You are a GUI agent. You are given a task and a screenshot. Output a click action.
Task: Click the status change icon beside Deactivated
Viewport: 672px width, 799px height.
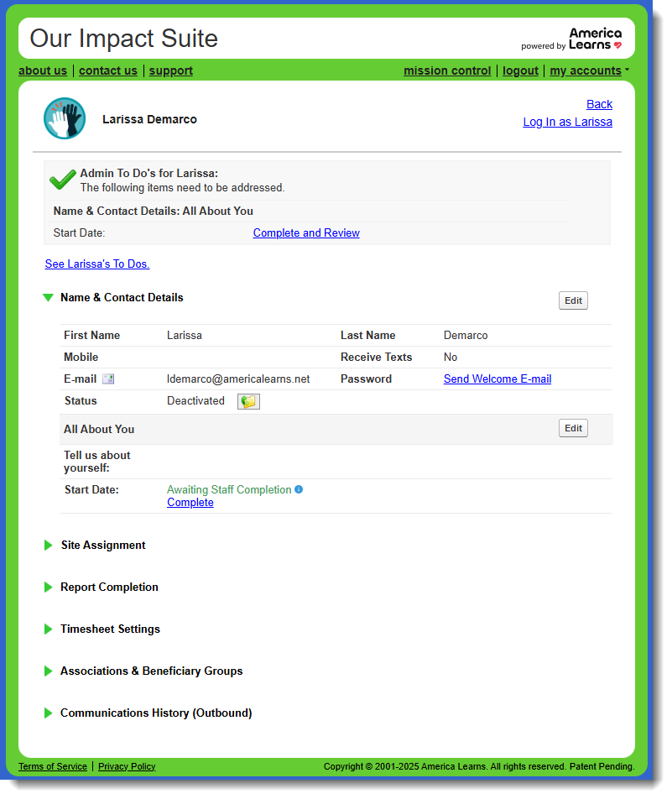[248, 401]
